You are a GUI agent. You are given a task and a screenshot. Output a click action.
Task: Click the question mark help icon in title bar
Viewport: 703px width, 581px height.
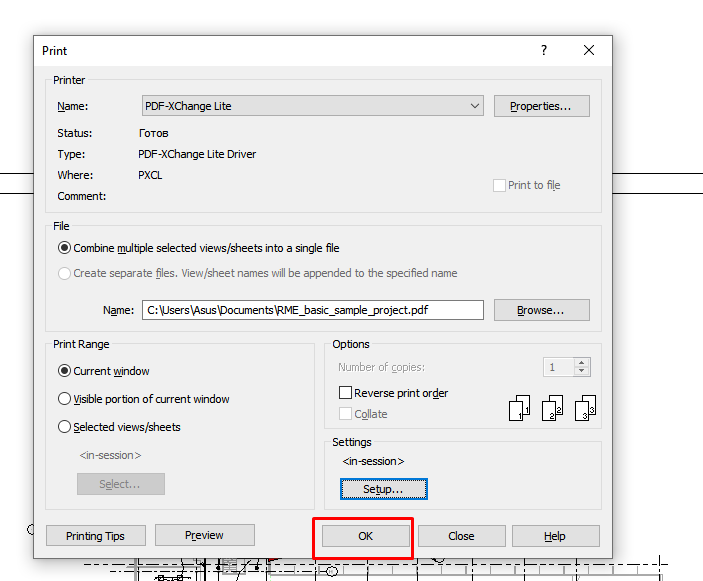click(x=544, y=50)
